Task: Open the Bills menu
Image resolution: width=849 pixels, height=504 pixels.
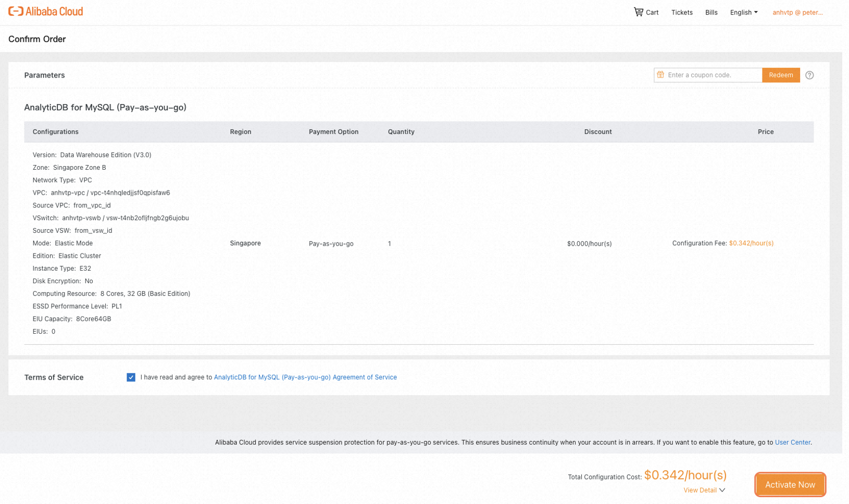Action: click(x=711, y=12)
